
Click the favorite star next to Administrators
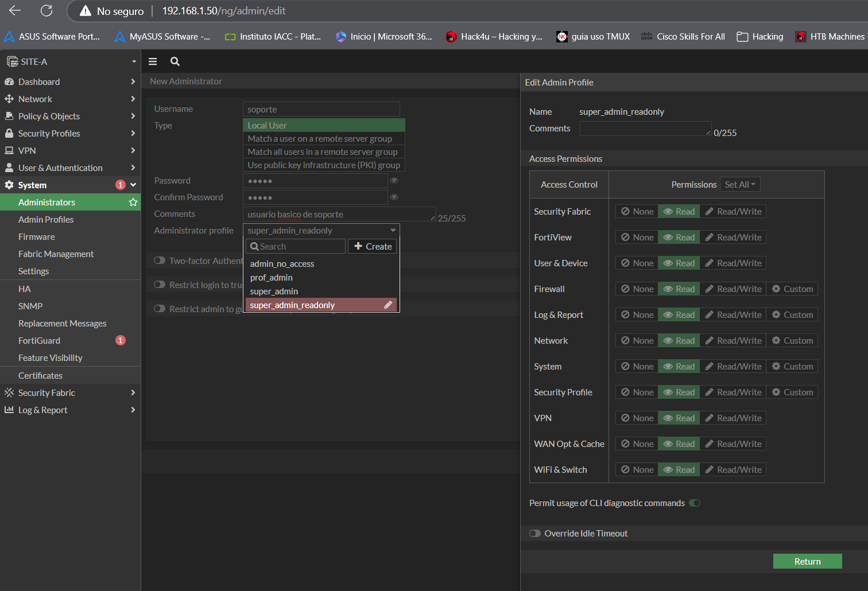coord(133,202)
